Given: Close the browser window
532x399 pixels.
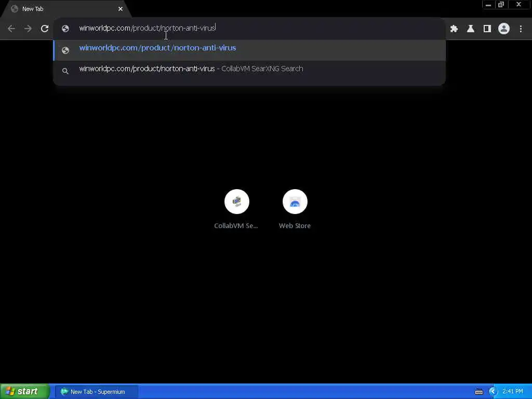Looking at the screenshot, I should (519, 4).
